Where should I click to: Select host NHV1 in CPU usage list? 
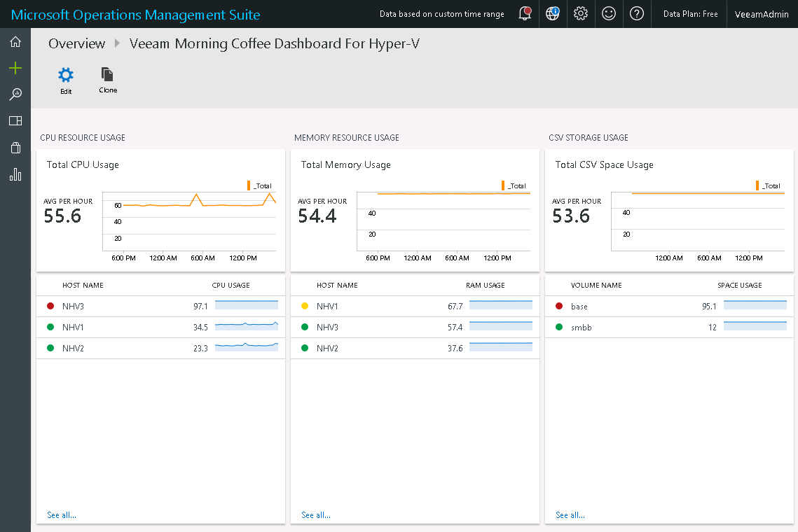[x=161, y=327]
